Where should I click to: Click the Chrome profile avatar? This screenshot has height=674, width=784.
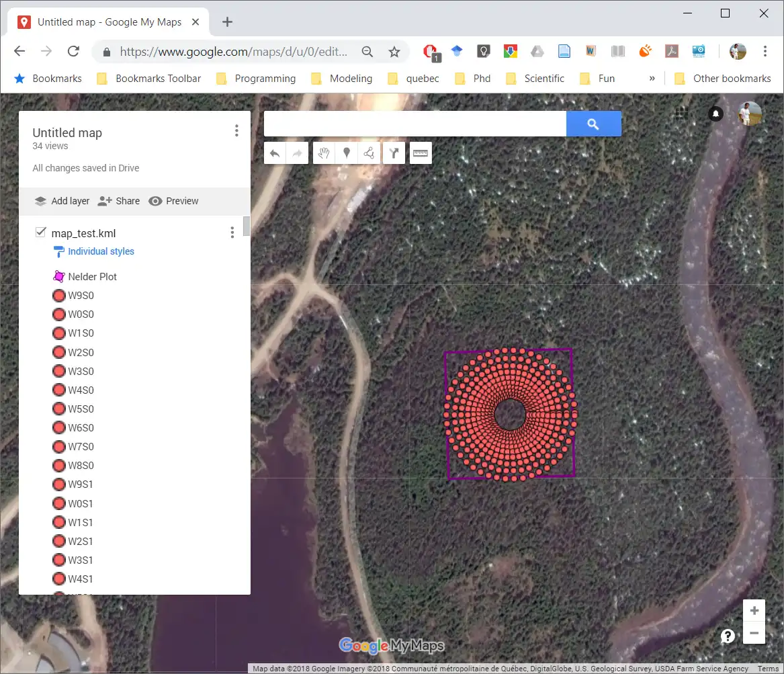pos(738,51)
